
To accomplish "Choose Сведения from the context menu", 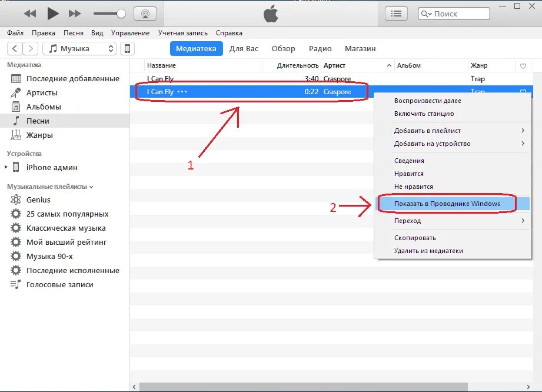I will [x=453, y=161].
